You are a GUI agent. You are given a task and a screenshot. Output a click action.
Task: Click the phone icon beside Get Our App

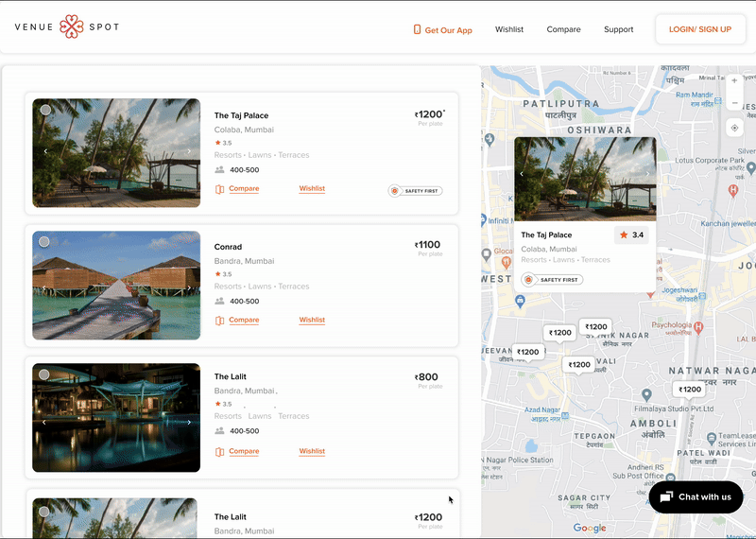point(417,29)
